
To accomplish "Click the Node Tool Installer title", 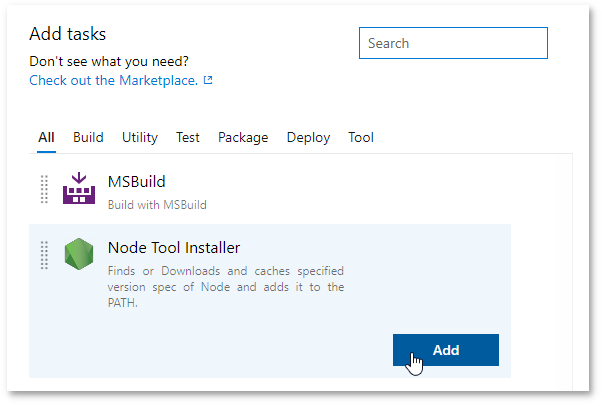I will [x=174, y=248].
